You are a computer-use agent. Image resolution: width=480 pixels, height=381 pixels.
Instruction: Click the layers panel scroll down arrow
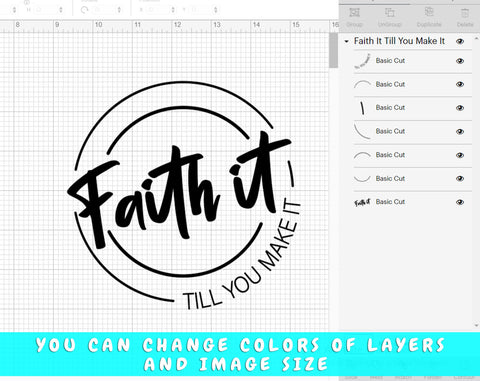tap(476, 325)
